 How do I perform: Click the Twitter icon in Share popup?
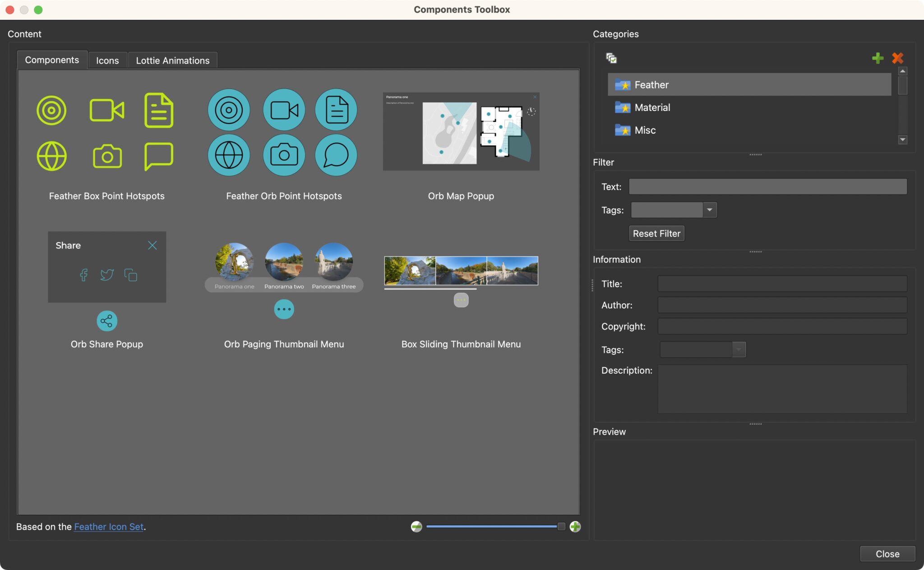point(107,275)
